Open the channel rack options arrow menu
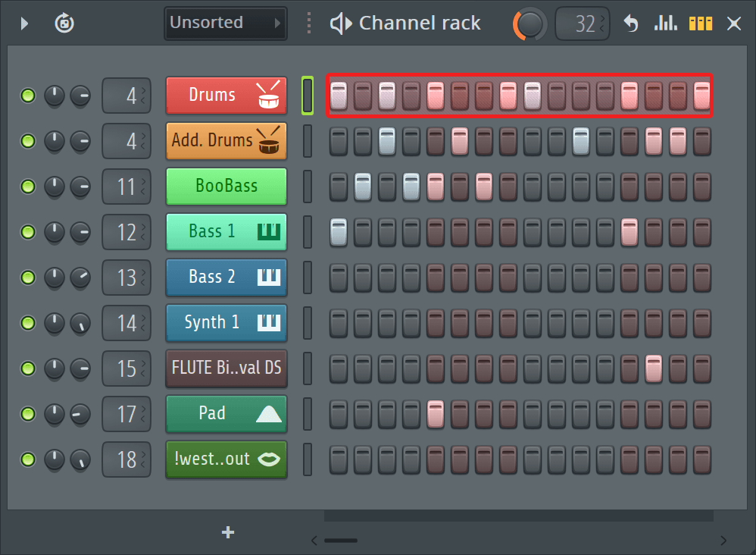 pyautogui.click(x=24, y=24)
